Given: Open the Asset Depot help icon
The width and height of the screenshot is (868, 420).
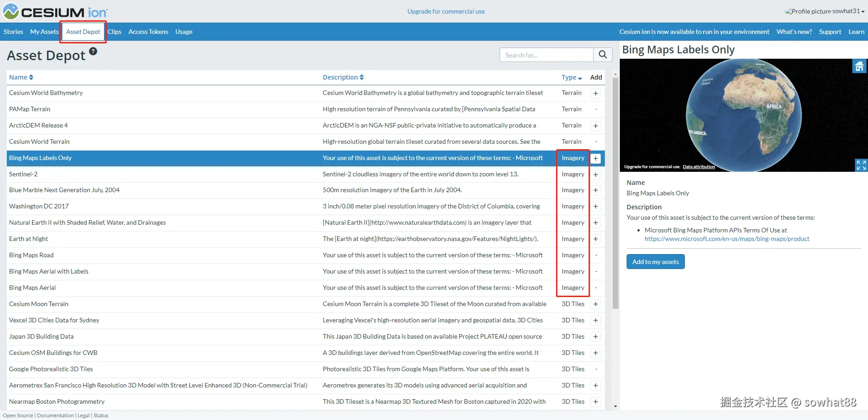Looking at the screenshot, I should [93, 51].
